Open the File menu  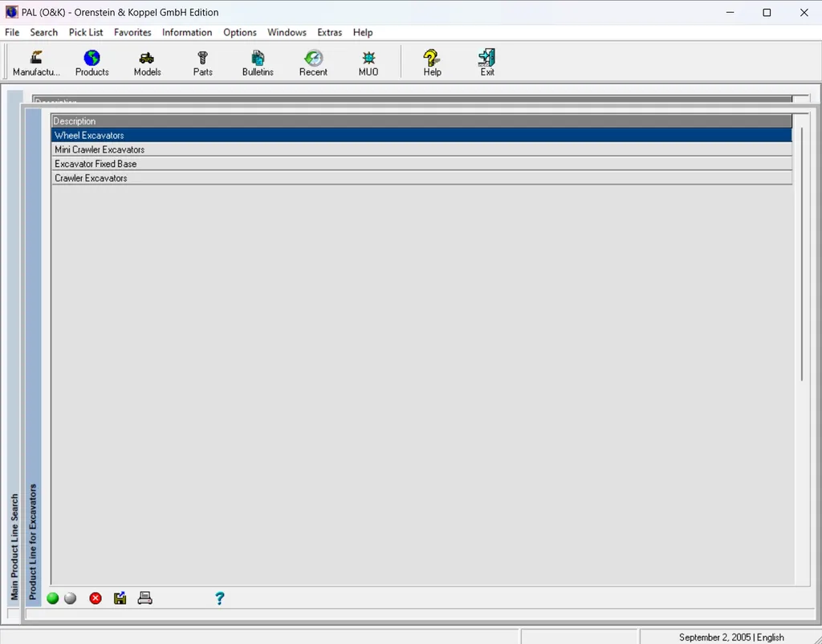tap(12, 32)
